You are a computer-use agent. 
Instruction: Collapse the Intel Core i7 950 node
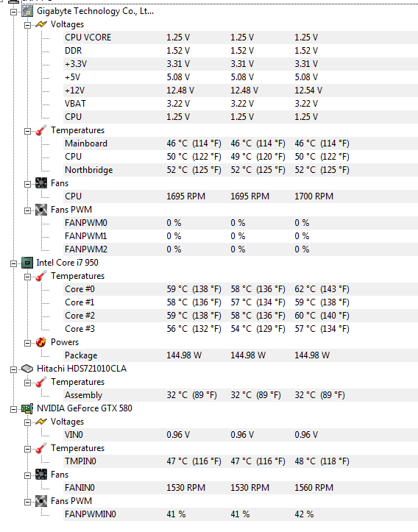pyautogui.click(x=13, y=263)
